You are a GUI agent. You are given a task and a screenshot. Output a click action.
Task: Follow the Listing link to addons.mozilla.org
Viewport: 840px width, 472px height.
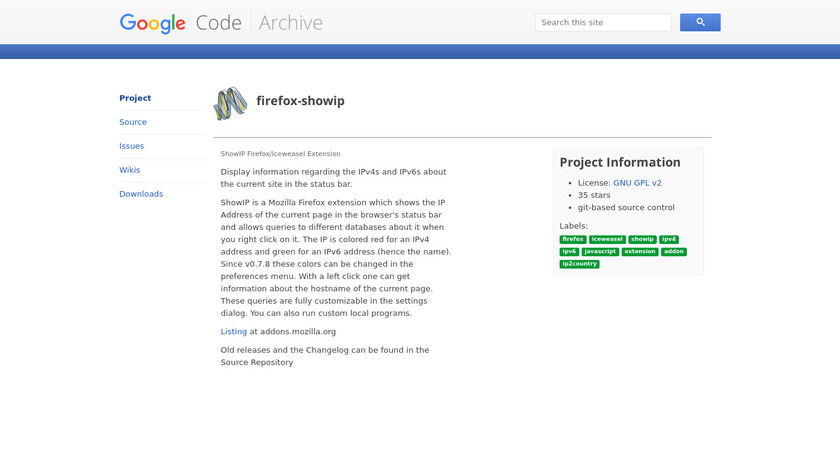[x=234, y=332]
